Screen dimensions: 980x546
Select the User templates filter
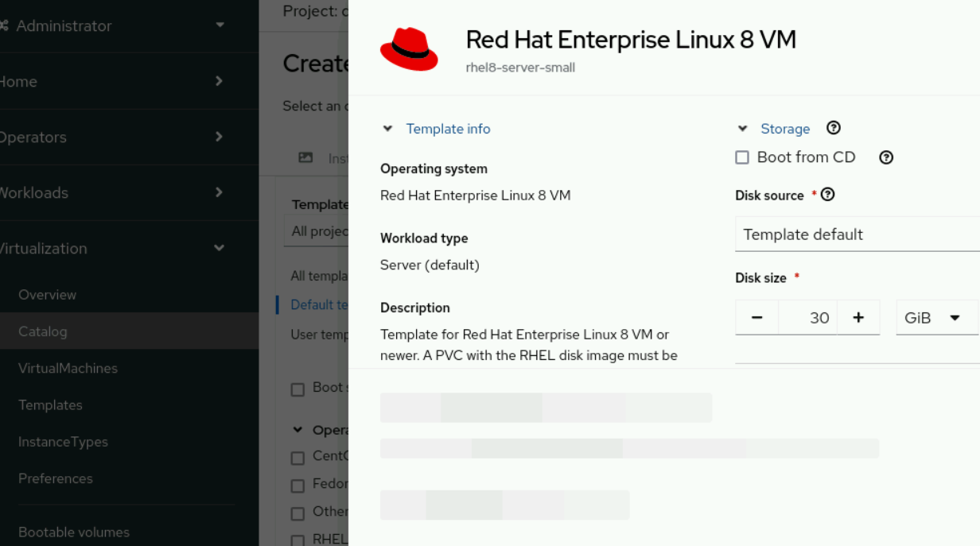click(319, 335)
